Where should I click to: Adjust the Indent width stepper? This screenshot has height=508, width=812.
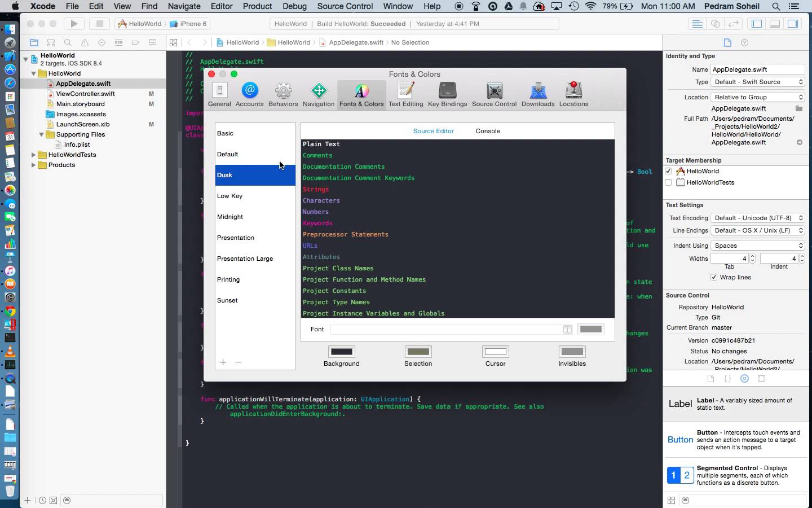[802, 259]
